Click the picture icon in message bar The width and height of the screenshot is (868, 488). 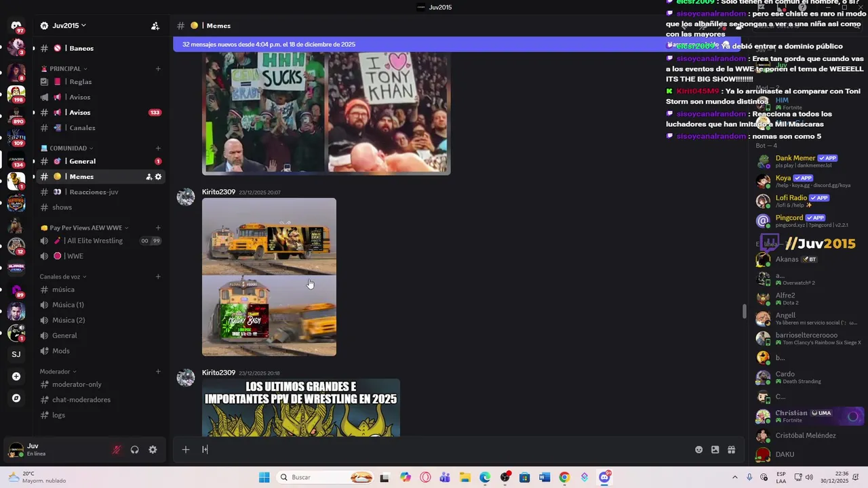coord(715,449)
